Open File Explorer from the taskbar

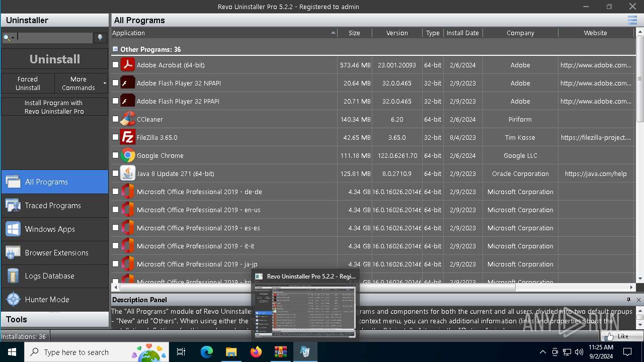[231, 352]
